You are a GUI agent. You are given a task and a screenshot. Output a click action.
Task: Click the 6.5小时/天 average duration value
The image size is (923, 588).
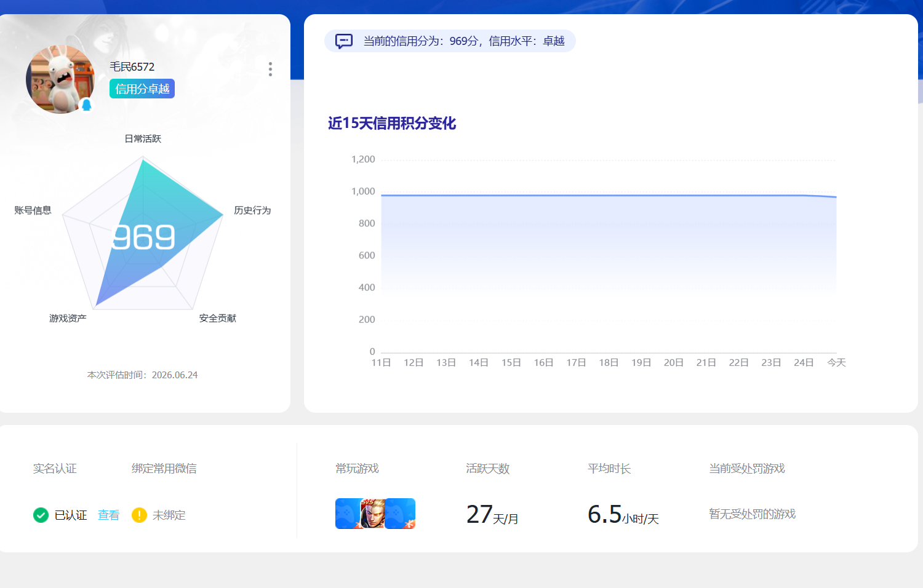pyautogui.click(x=623, y=514)
